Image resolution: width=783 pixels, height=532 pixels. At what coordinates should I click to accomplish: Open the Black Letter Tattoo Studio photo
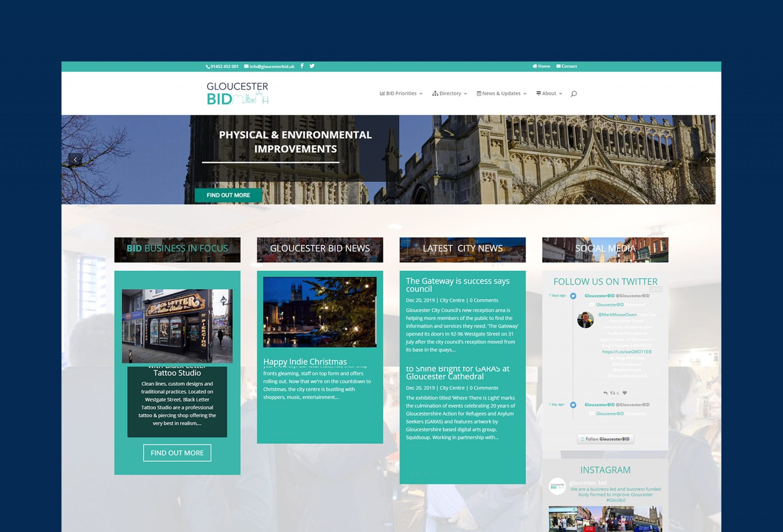[x=177, y=326]
